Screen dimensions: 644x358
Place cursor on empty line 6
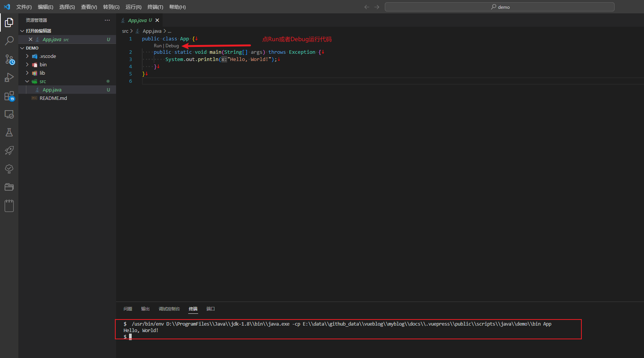pyautogui.click(x=393, y=81)
